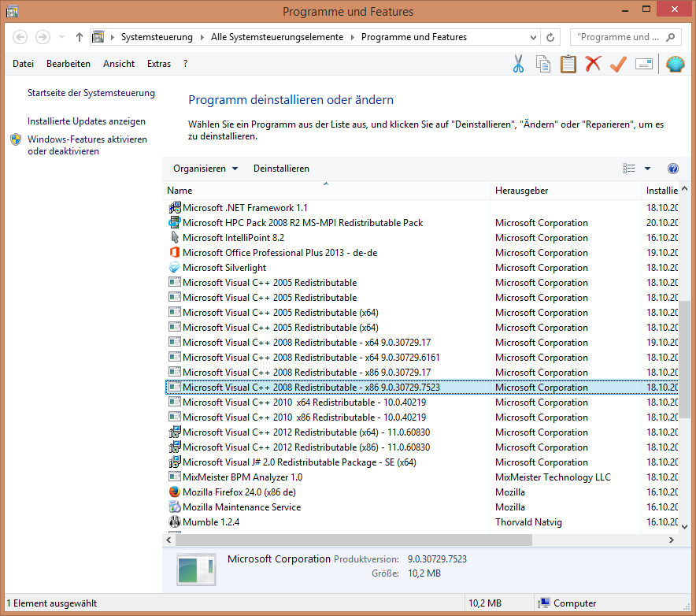
Task: Go forward with the forward arrow
Action: (x=43, y=37)
